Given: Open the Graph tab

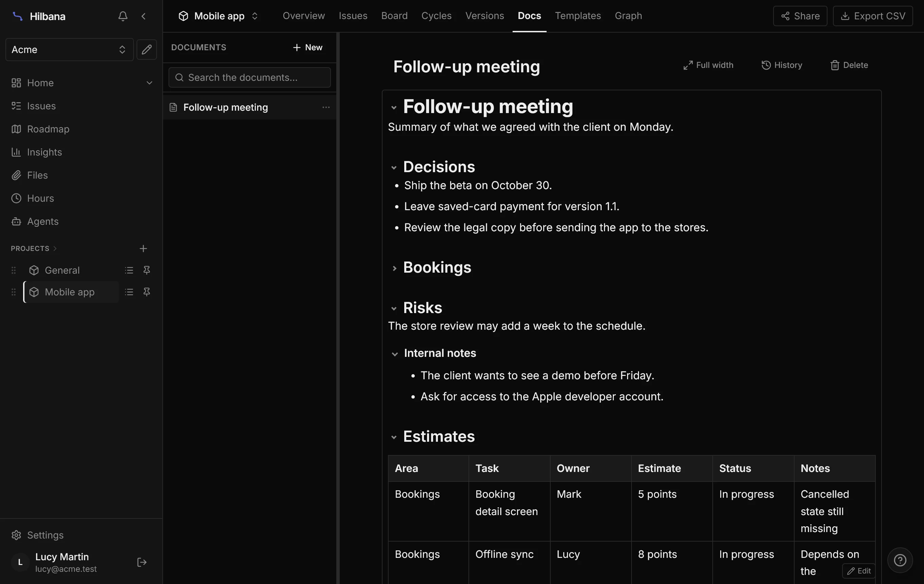Looking at the screenshot, I should [x=628, y=16].
